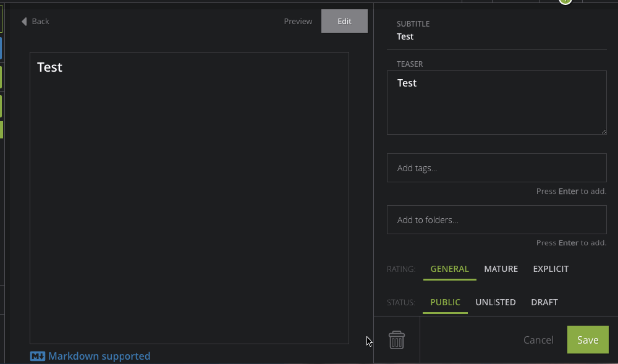Cancel the editing changes
The width and height of the screenshot is (618, 364).
[x=538, y=340]
